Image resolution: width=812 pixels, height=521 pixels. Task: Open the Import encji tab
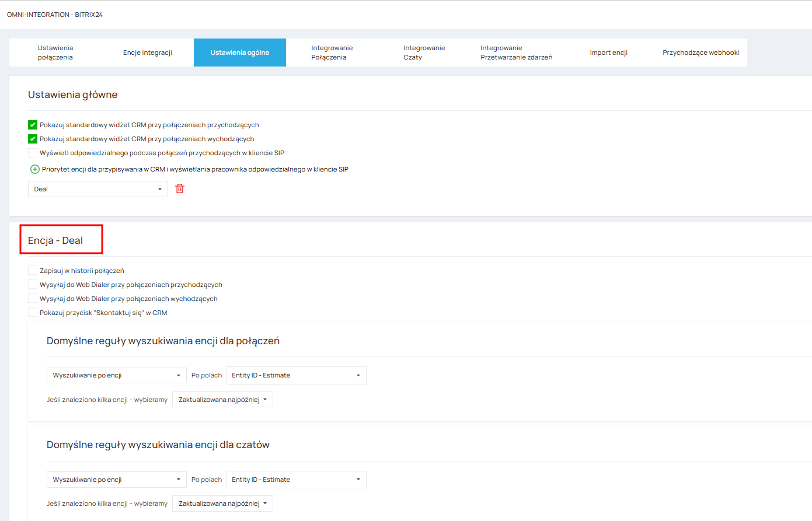[x=609, y=53]
